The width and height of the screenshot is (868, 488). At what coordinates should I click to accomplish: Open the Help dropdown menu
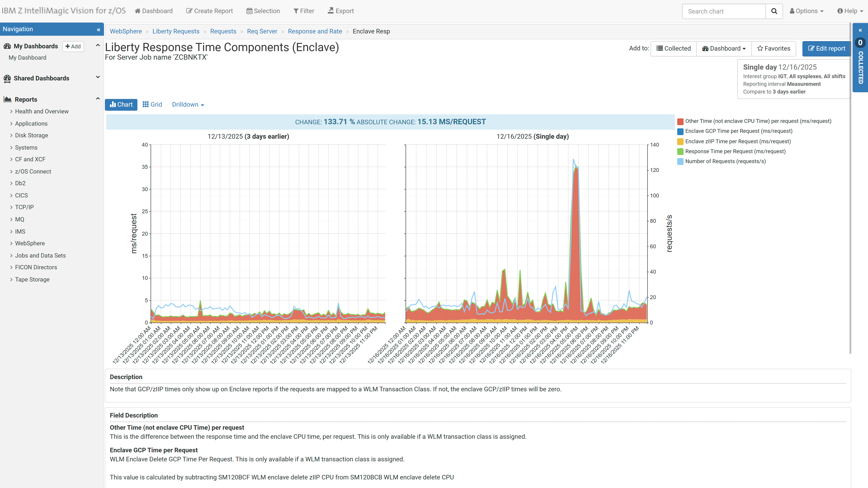(x=850, y=11)
